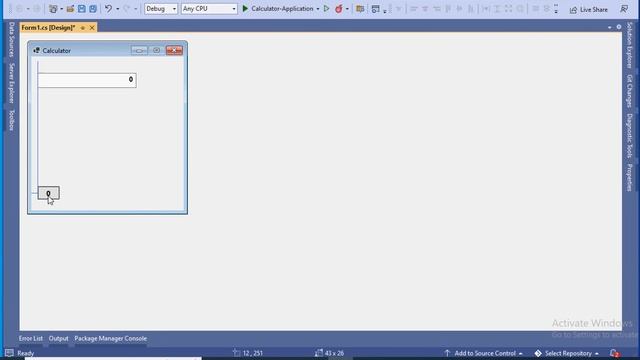The height and width of the screenshot is (360, 640).
Task: Click the Save All icon
Action: pyautogui.click(x=93, y=9)
